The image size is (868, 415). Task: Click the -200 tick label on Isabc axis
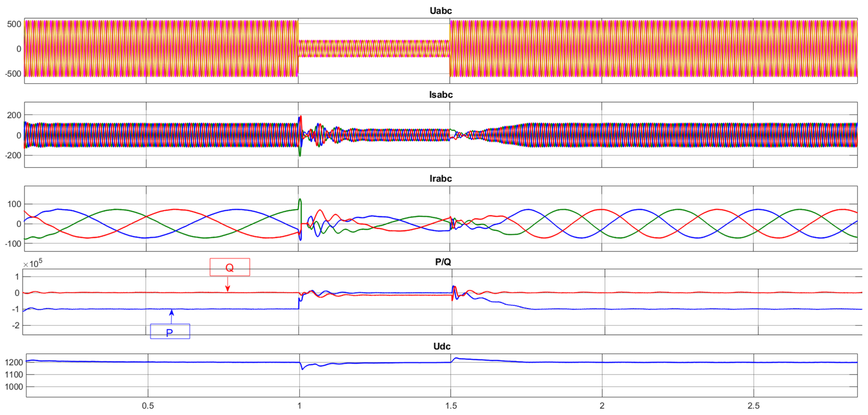point(13,155)
